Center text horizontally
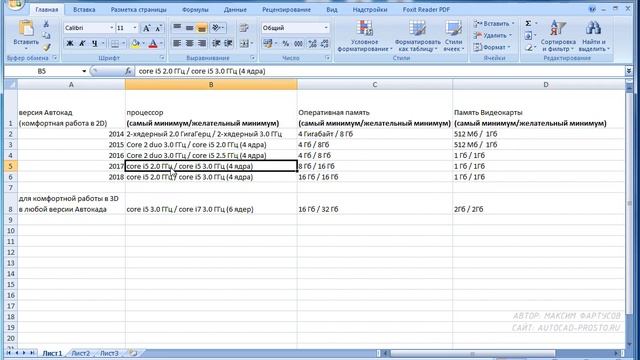 pyautogui.click(x=189, y=43)
